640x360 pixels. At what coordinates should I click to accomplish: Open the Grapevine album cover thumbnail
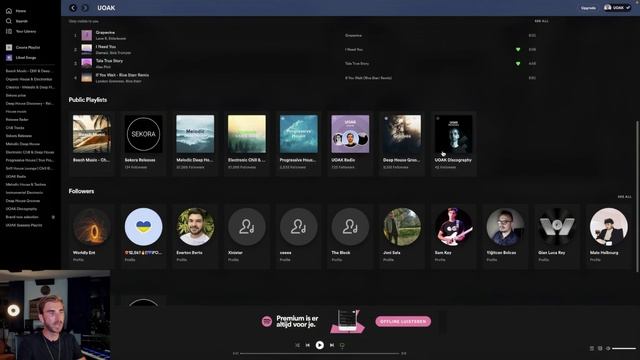click(x=87, y=36)
